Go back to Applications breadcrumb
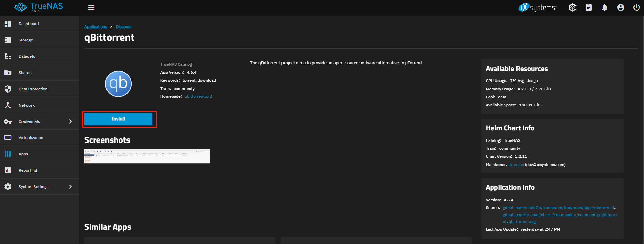The height and width of the screenshot is (244, 644). 96,27
